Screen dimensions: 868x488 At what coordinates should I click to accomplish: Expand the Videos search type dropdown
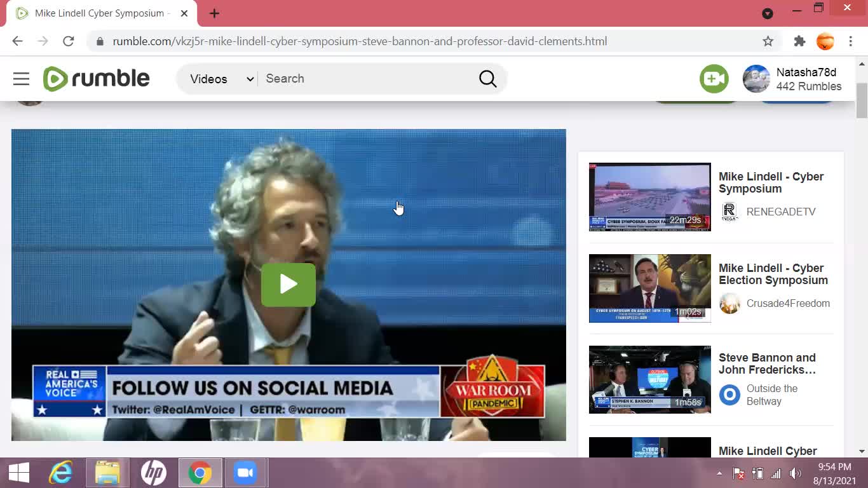click(222, 79)
